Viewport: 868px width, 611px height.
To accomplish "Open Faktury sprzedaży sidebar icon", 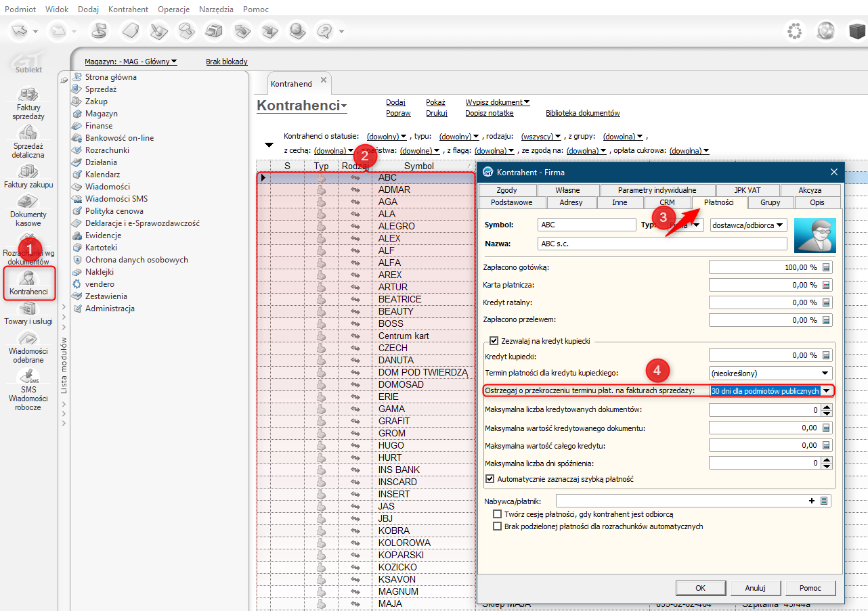I will tap(28, 96).
